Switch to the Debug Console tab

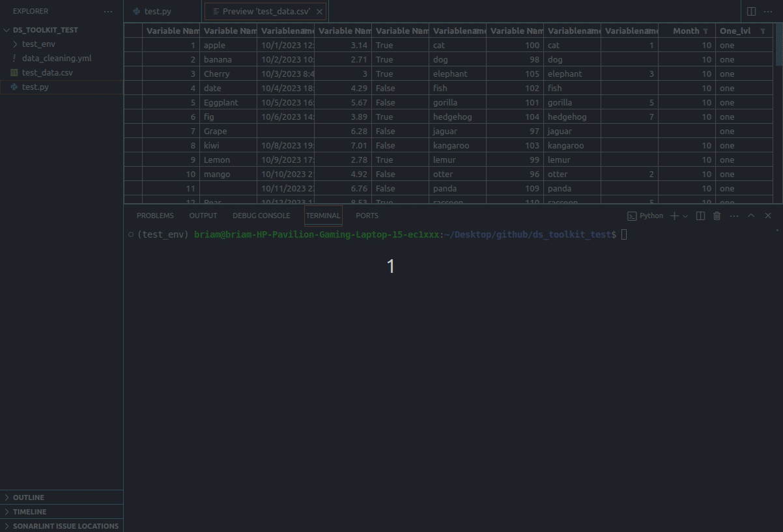(x=261, y=216)
